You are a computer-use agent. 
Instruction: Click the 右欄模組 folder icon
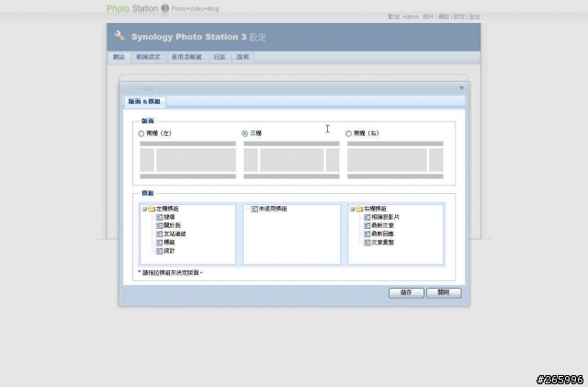pos(359,209)
